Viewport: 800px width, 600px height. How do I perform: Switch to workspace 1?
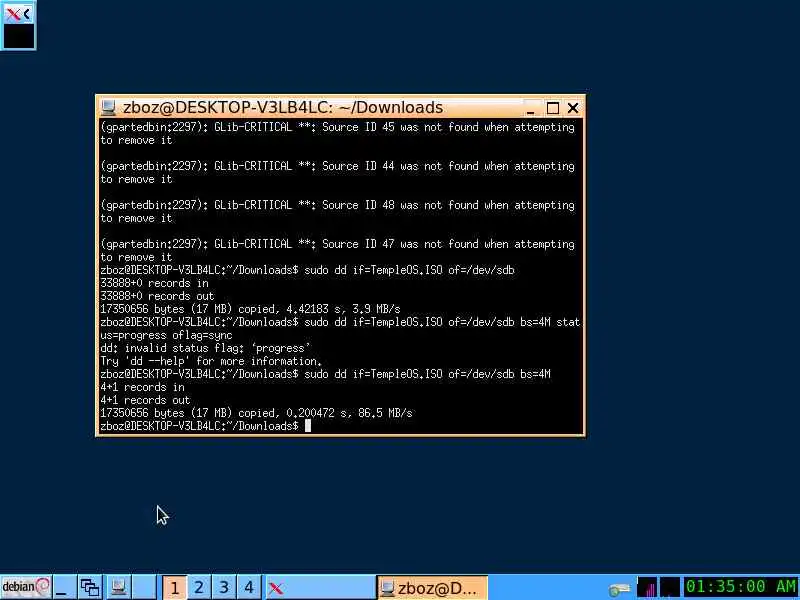(x=174, y=587)
